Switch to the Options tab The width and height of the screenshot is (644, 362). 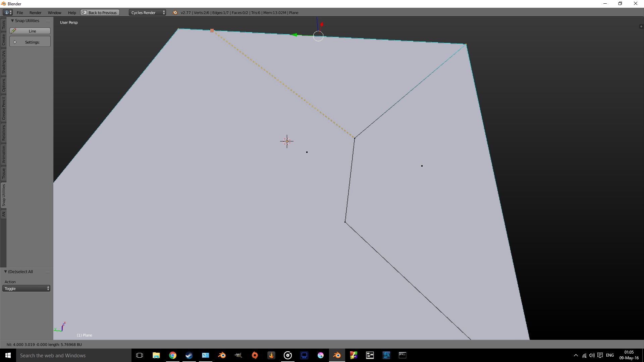coord(4,85)
